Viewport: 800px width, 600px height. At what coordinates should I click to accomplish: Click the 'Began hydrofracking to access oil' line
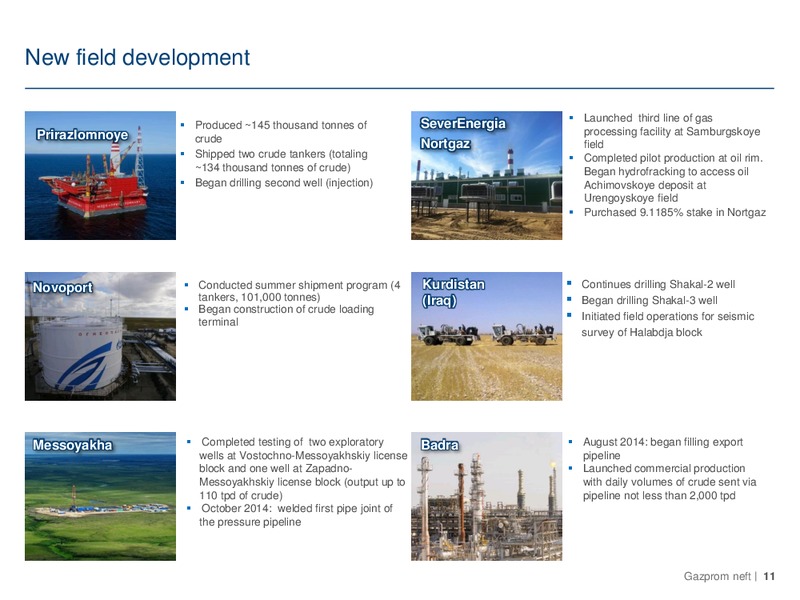click(x=666, y=171)
